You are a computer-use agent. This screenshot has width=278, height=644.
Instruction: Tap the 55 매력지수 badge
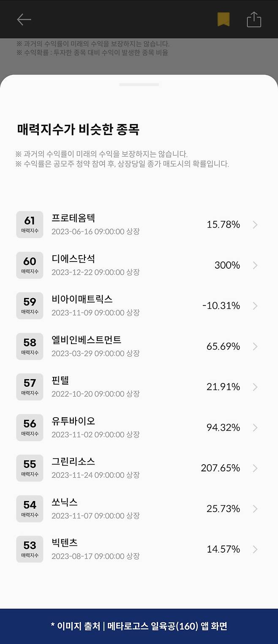tap(30, 468)
